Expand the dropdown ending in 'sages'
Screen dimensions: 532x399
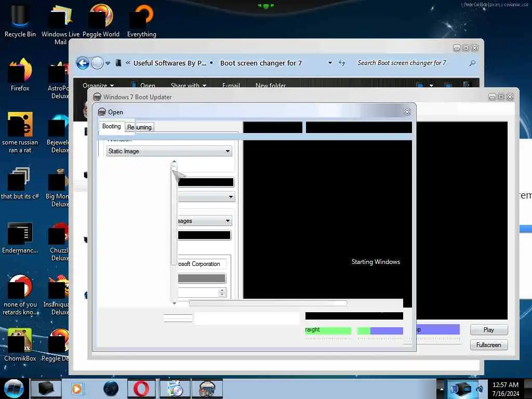click(x=205, y=221)
